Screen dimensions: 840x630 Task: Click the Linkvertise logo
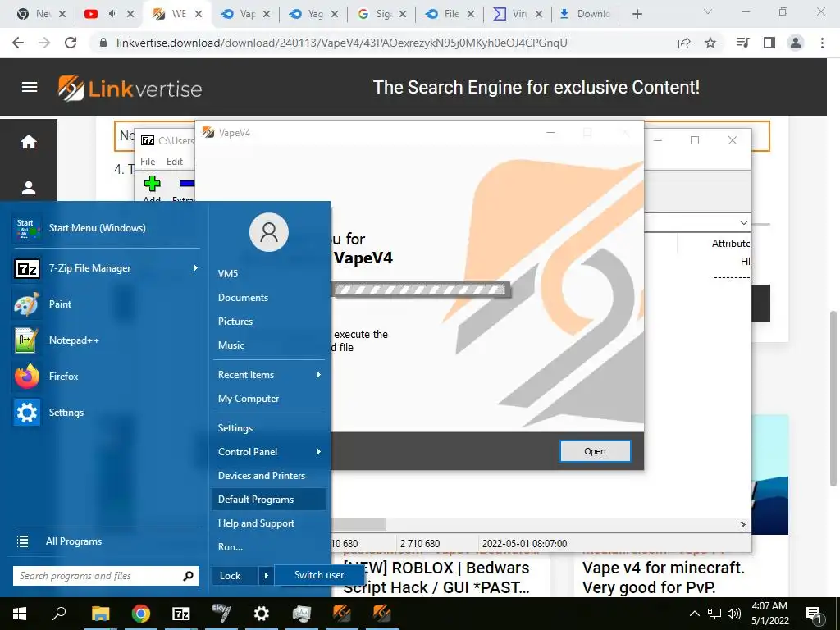point(130,87)
